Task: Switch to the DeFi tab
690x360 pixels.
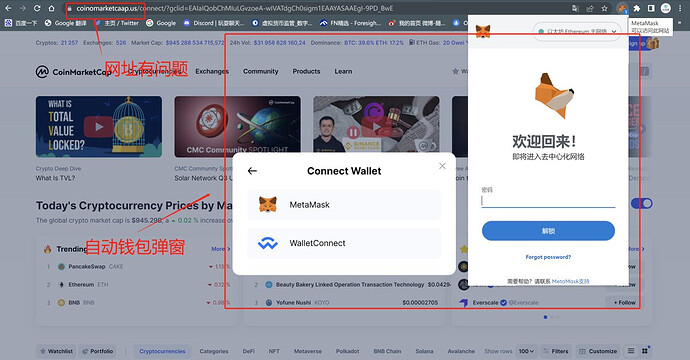Action: pyautogui.click(x=249, y=351)
